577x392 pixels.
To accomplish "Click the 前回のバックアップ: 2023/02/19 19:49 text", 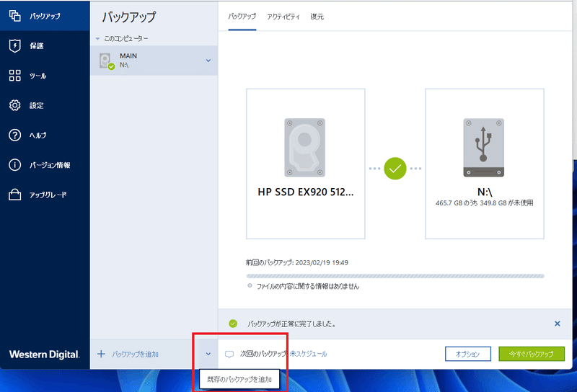I will point(297,262).
